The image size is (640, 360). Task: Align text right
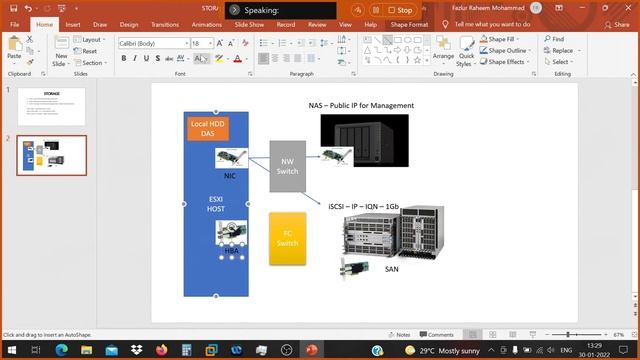coord(287,59)
